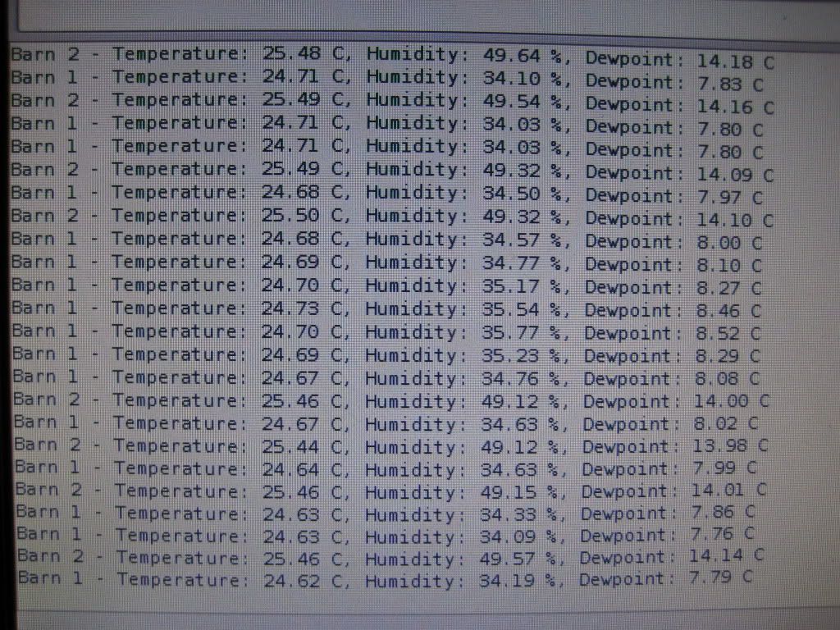Select dewpoint value 8.02 C

[726, 424]
